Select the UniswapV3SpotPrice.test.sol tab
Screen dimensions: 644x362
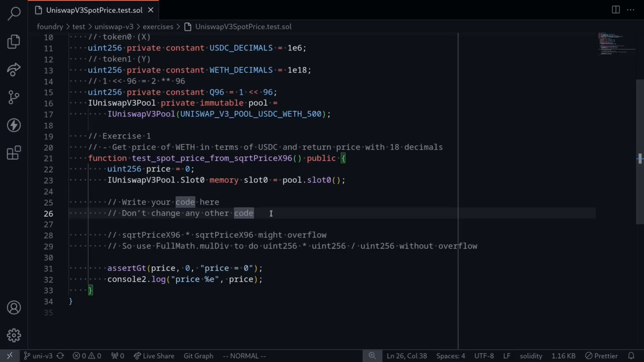tap(94, 10)
